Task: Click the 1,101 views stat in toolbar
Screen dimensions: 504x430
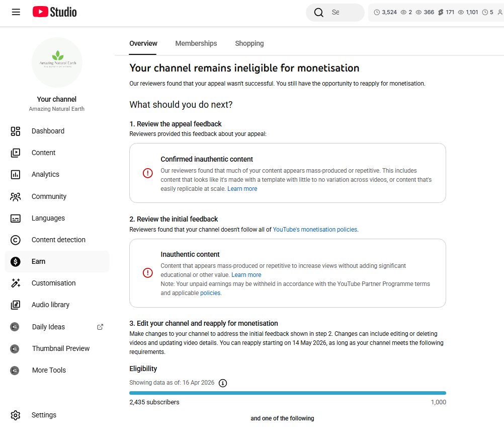Action: tap(468, 12)
